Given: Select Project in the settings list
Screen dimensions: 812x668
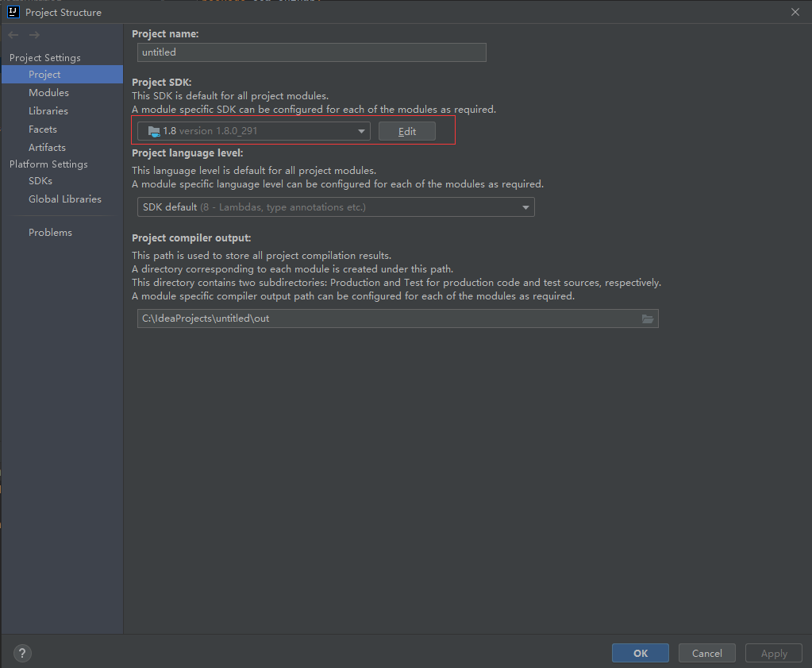Looking at the screenshot, I should click(x=62, y=75).
